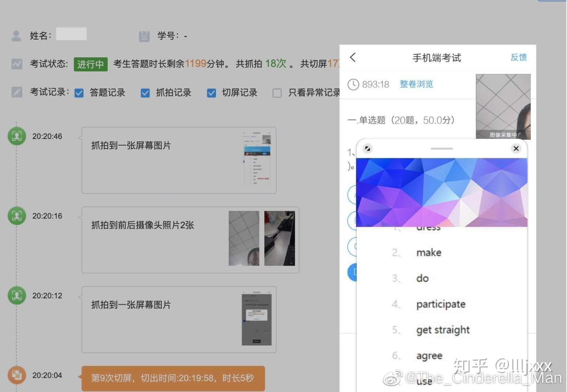The height and width of the screenshot is (392, 567).
Task: Toggle the 答题记录 checkbox
Action: pyautogui.click(x=79, y=93)
